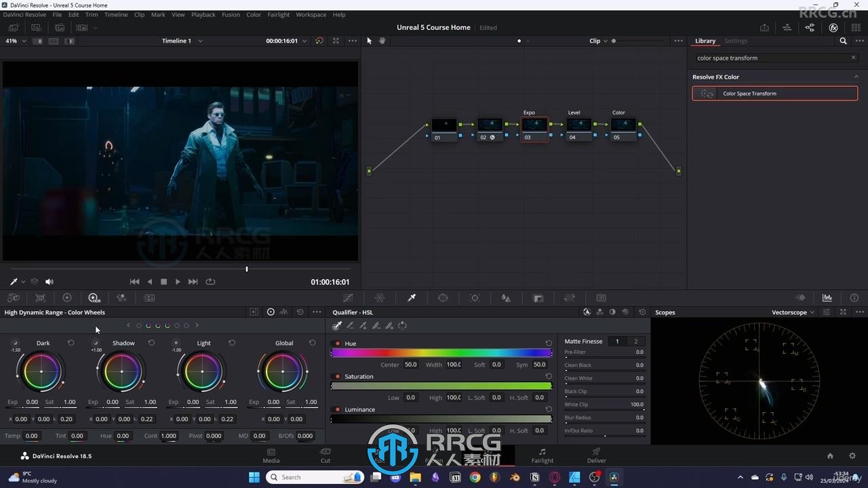Collapse Resolve FX Color category
Screen dimensions: 868x488
(856, 77)
